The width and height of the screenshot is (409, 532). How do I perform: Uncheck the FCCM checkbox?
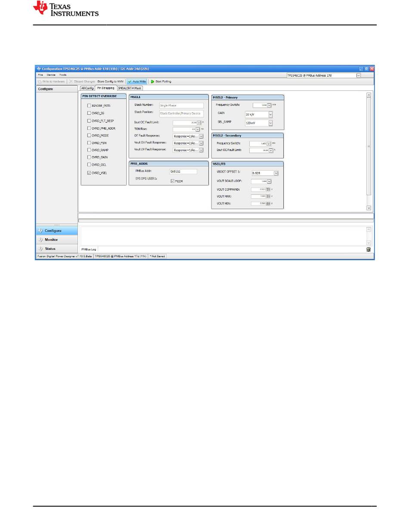tap(172, 181)
